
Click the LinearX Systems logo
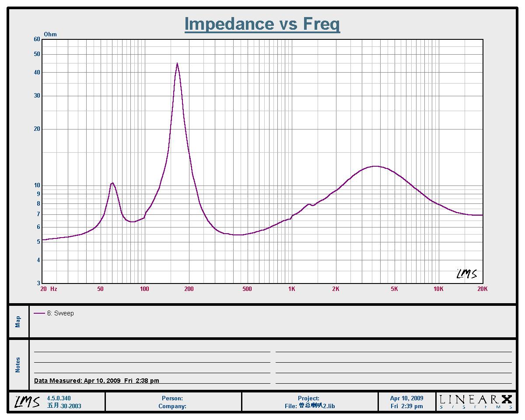click(x=476, y=402)
